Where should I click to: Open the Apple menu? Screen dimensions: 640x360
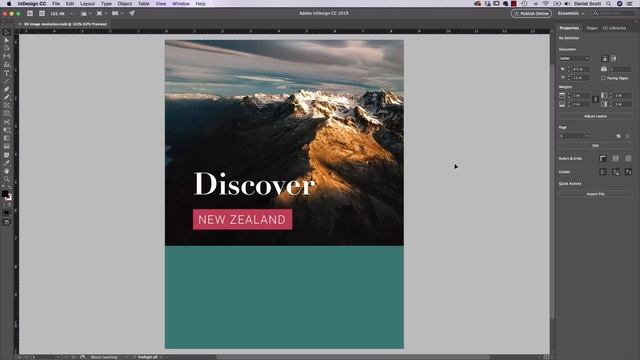coord(9,4)
